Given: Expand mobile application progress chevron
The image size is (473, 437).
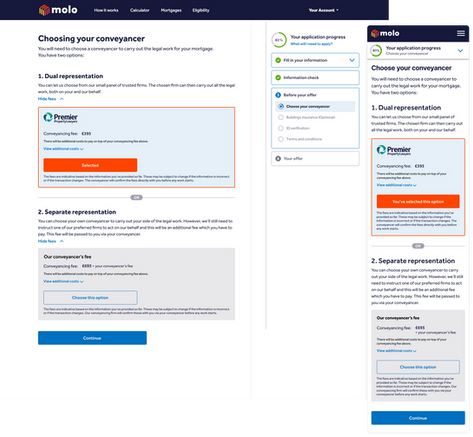Looking at the screenshot, I should click(460, 51).
